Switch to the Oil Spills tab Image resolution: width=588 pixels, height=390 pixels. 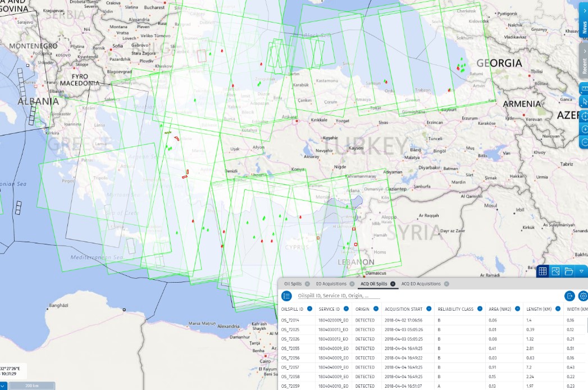coord(293,284)
